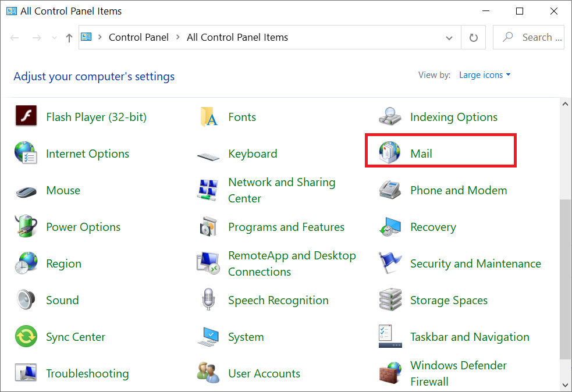Screen dimensions: 572x392
Task: Select the Power Options battery icon
Action: 26,227
